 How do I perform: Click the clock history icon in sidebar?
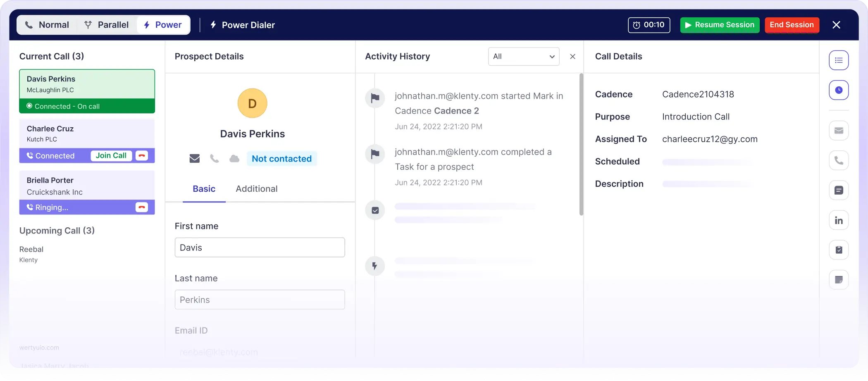(x=839, y=90)
